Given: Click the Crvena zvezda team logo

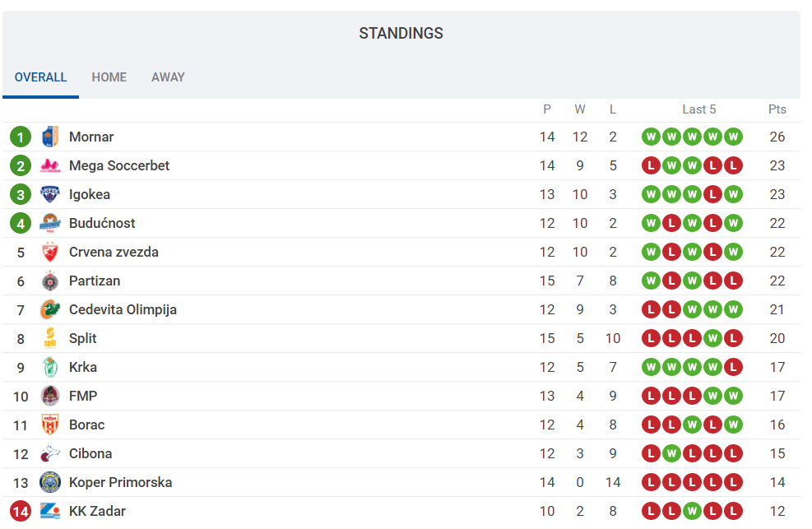Looking at the screenshot, I should click(x=50, y=252).
